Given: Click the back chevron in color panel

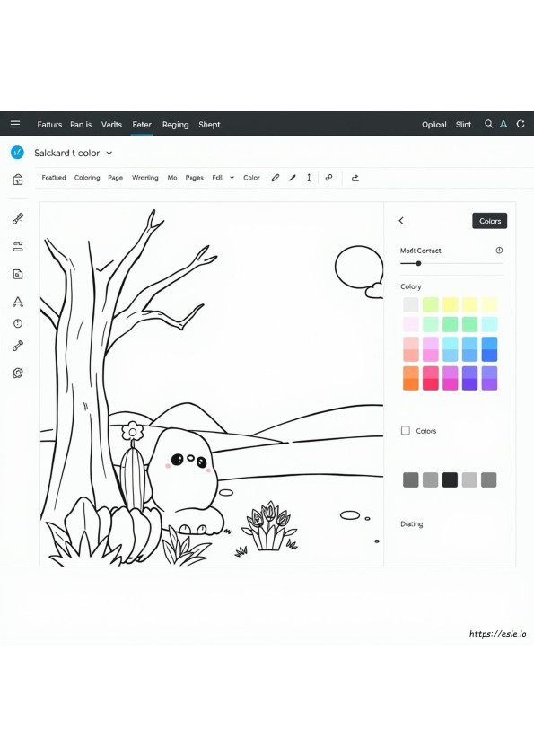Looking at the screenshot, I should point(401,220).
